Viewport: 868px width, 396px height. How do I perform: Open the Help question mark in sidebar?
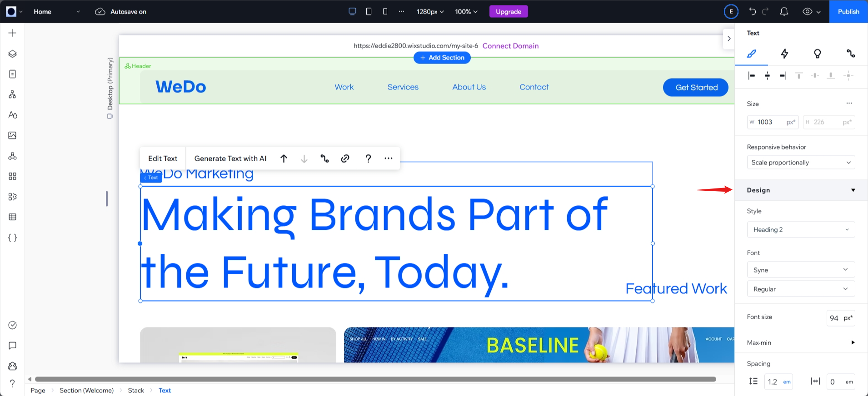[x=12, y=383]
